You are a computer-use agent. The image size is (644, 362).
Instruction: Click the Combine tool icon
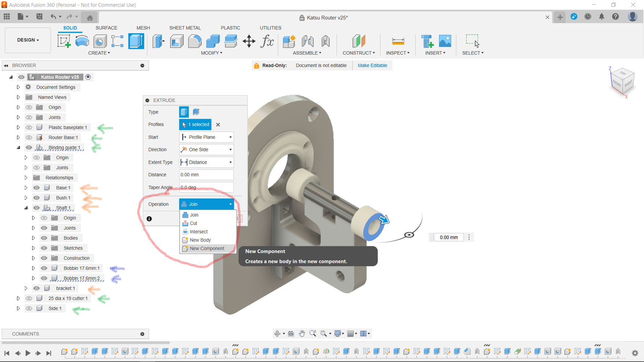click(x=213, y=41)
